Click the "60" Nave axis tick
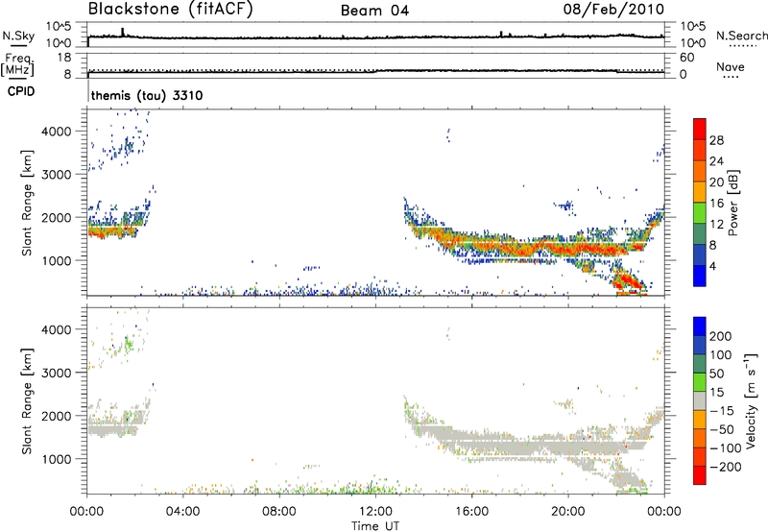This screenshot has height=532, width=768. (x=686, y=58)
